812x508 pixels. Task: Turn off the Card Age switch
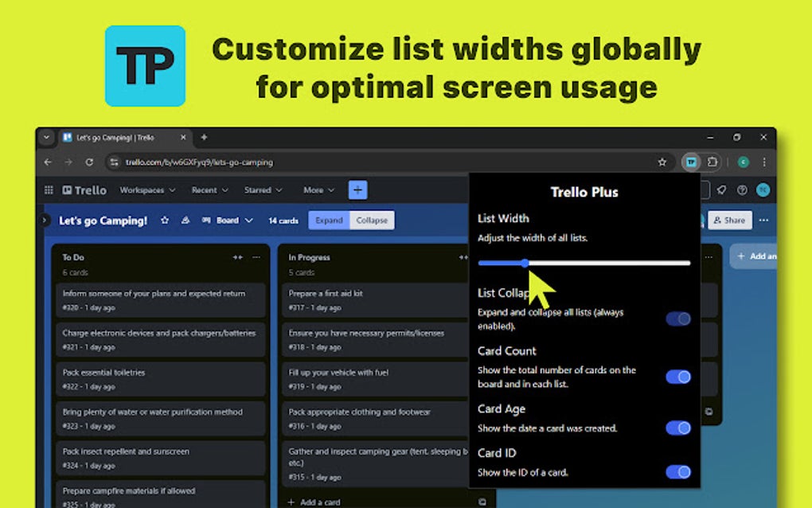(678, 428)
